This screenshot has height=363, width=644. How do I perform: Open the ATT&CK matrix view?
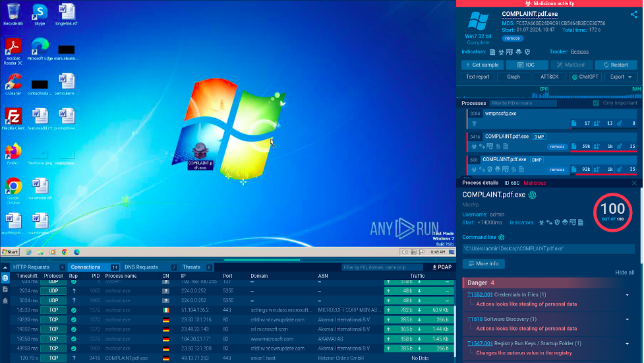549,77
